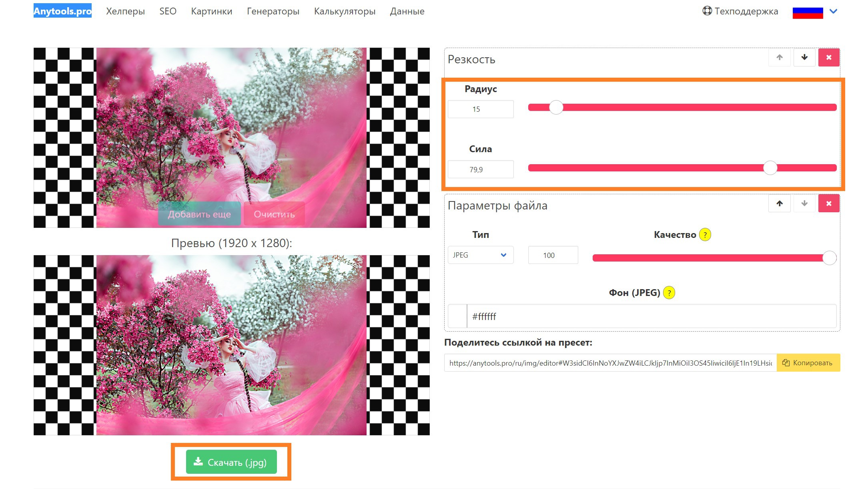868x489 pixels.
Task: Copy the preset link with Копировать
Action: [x=808, y=363]
